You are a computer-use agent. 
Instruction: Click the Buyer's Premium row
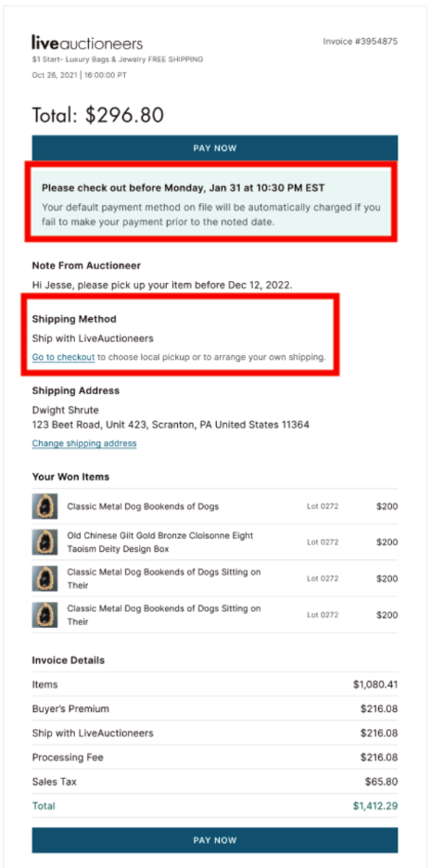pyautogui.click(x=215, y=708)
